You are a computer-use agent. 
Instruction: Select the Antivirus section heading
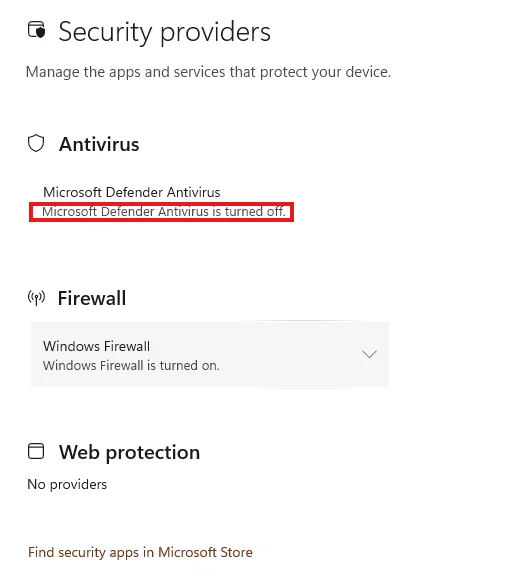99,144
